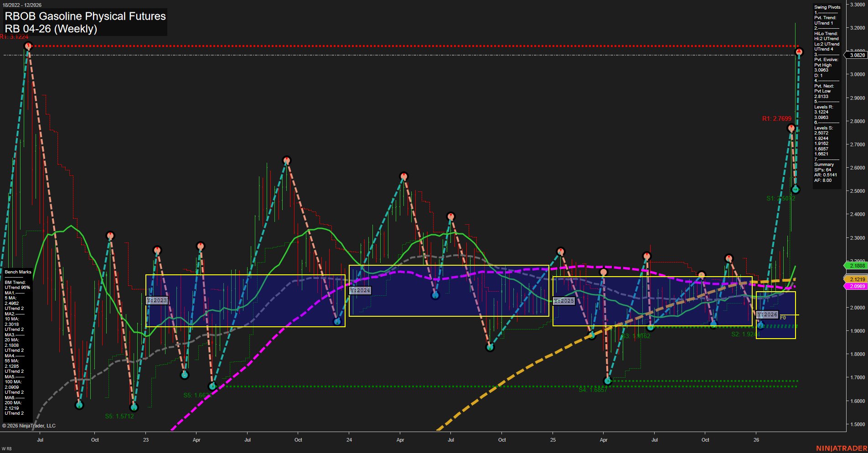The image size is (868, 453).
Task: Click the © 2026 NinjaTrader, LLC copyright text
Action: 30,425
